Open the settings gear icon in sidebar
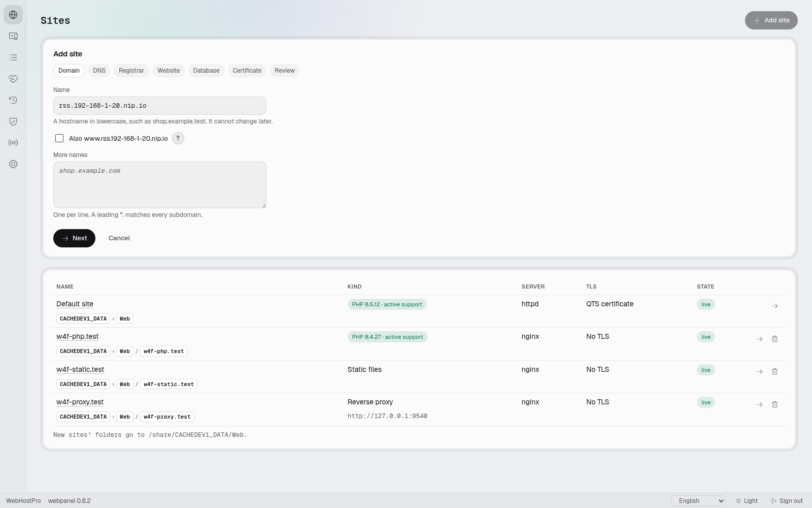The height and width of the screenshot is (508, 812). [x=13, y=164]
